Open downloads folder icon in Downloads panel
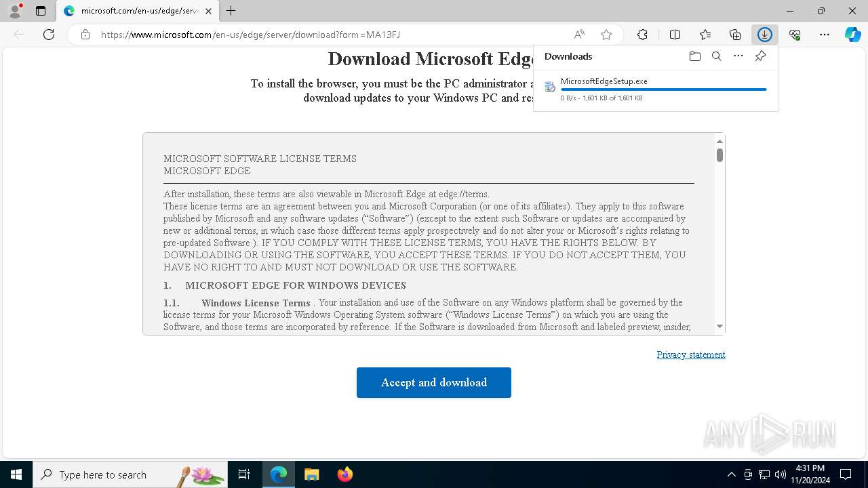 click(694, 56)
